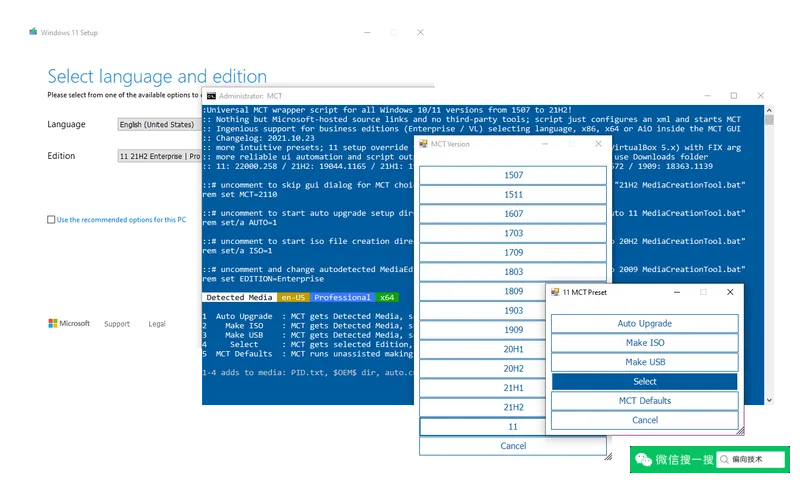Choose version 1803 in MCT Version
Screen dimensions: 800x483
[x=513, y=272]
